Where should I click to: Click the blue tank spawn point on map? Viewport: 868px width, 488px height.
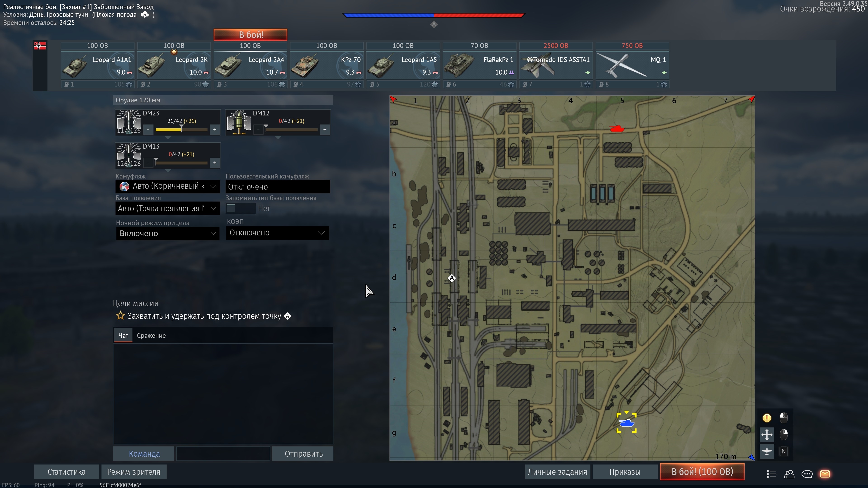pyautogui.click(x=626, y=423)
